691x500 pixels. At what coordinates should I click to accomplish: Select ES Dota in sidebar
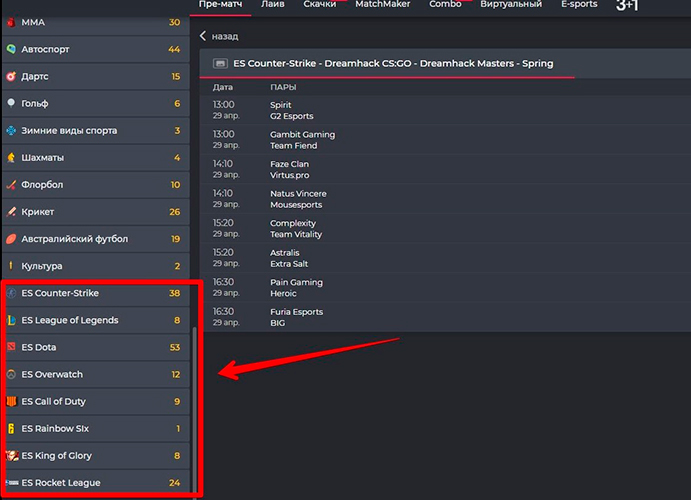96,347
